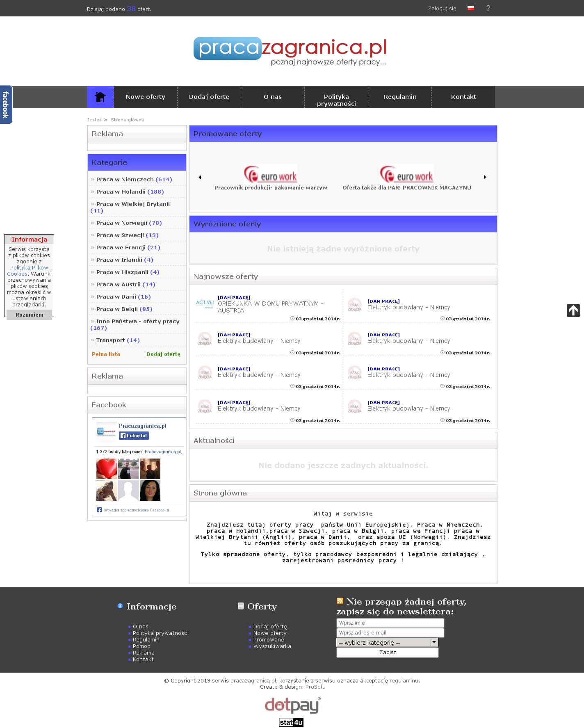Click the dotpay logo in footer

[x=292, y=705]
